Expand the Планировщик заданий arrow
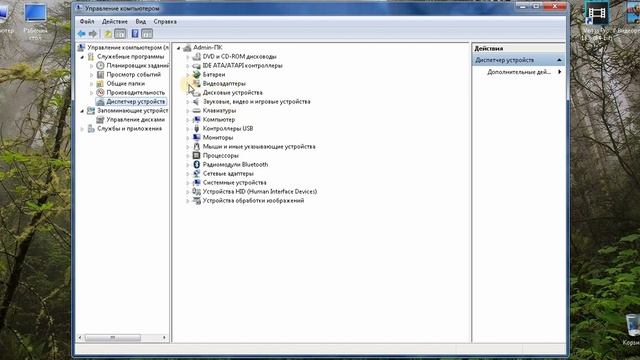640x360 pixels. (x=92, y=66)
